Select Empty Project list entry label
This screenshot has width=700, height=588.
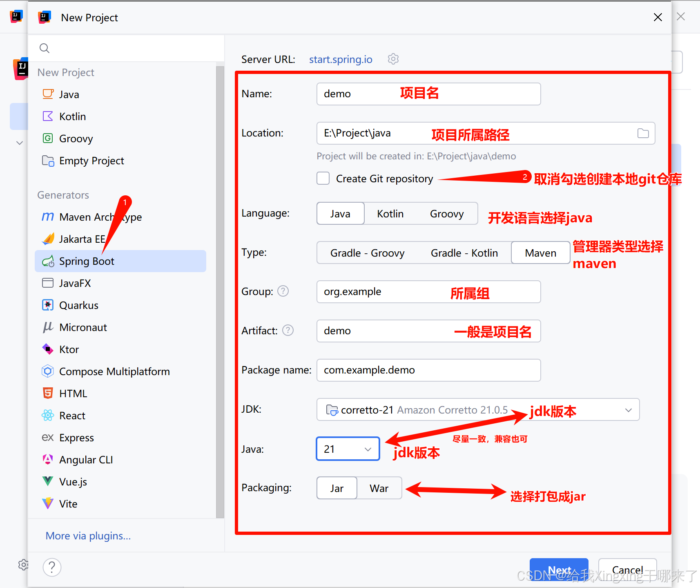click(91, 161)
